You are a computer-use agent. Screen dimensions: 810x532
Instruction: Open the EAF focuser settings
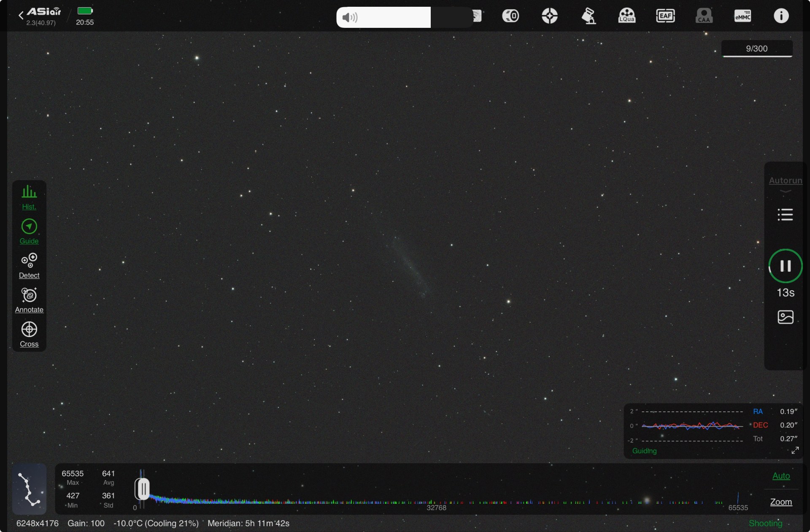click(665, 16)
